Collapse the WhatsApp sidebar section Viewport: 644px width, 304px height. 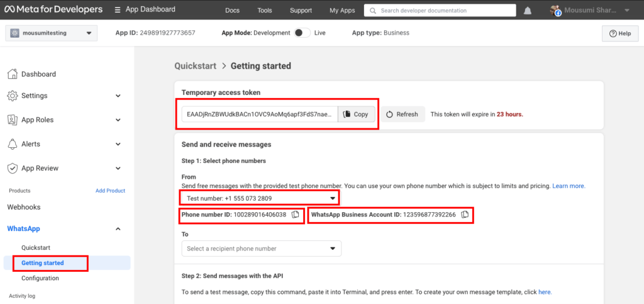pos(118,229)
